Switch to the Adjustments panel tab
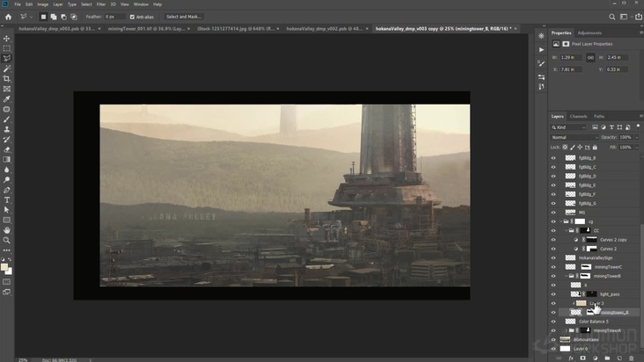This screenshot has width=644, height=362. [589, 33]
